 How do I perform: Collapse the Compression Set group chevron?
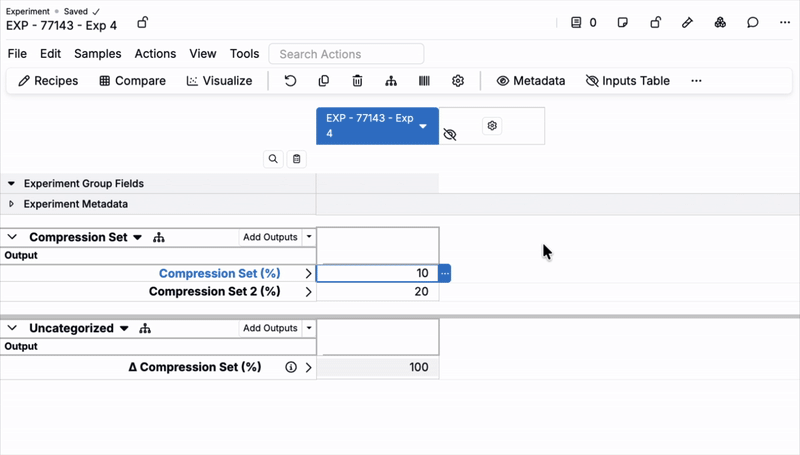click(x=12, y=237)
